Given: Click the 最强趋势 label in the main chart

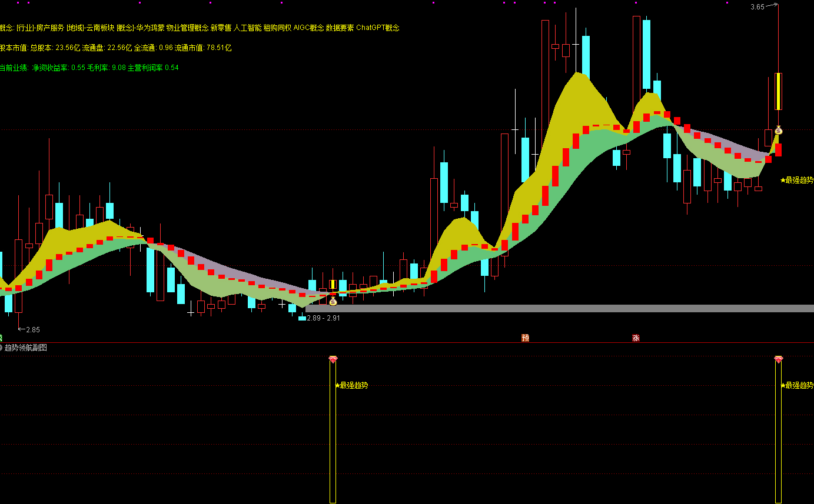Looking at the screenshot, I should point(798,180).
